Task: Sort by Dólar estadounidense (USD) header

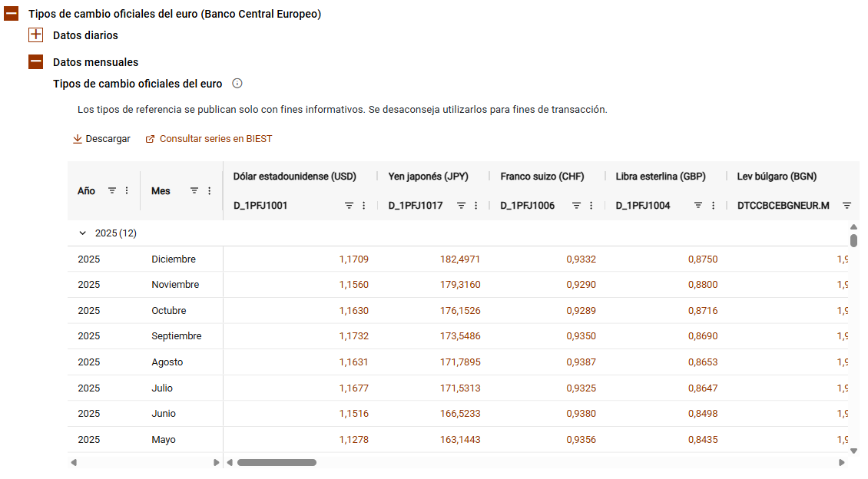Action: [x=295, y=177]
